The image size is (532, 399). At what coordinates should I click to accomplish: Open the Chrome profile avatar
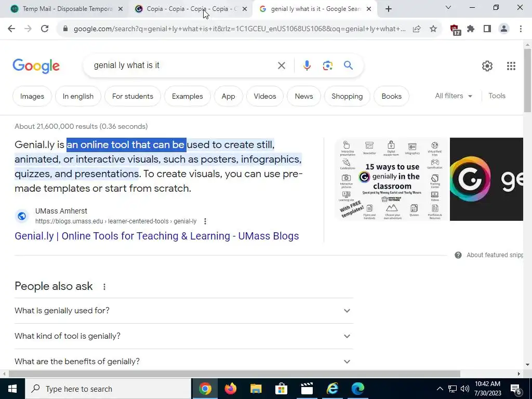click(504, 29)
